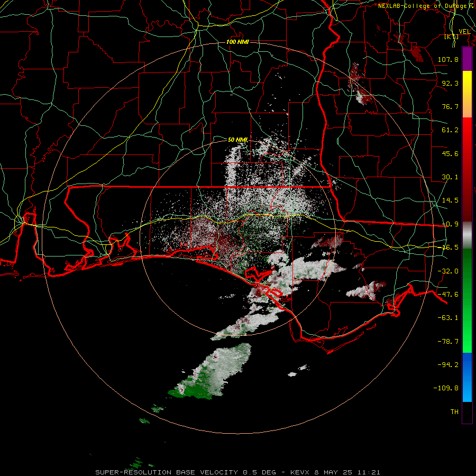This screenshot has height=476, width=476.
Task: Click the gray near-zero color bar segment
Action: (x=467, y=234)
